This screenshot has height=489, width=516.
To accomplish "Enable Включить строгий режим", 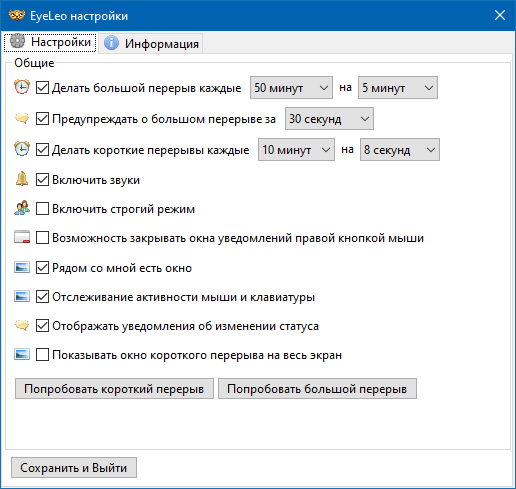I will pos(42,209).
